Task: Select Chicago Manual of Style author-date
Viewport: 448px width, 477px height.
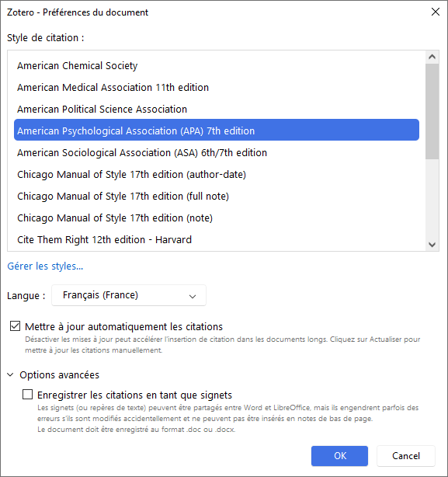Action: coord(217,175)
